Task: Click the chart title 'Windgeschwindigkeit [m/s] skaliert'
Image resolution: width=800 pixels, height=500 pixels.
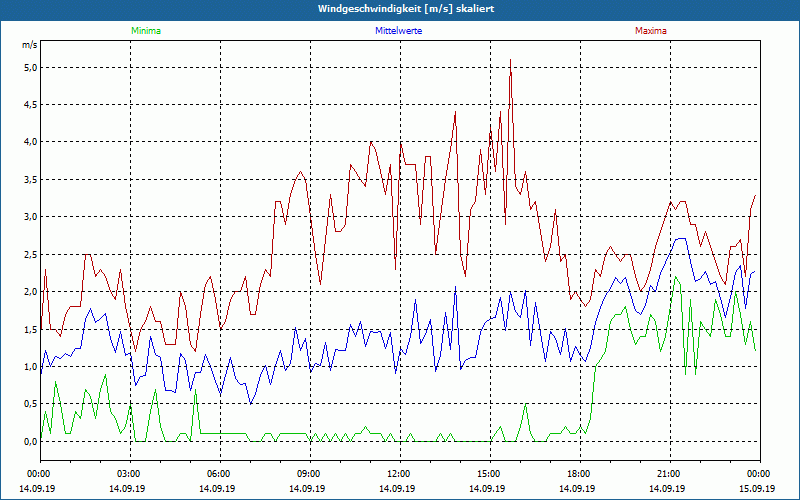Action: tap(406, 9)
